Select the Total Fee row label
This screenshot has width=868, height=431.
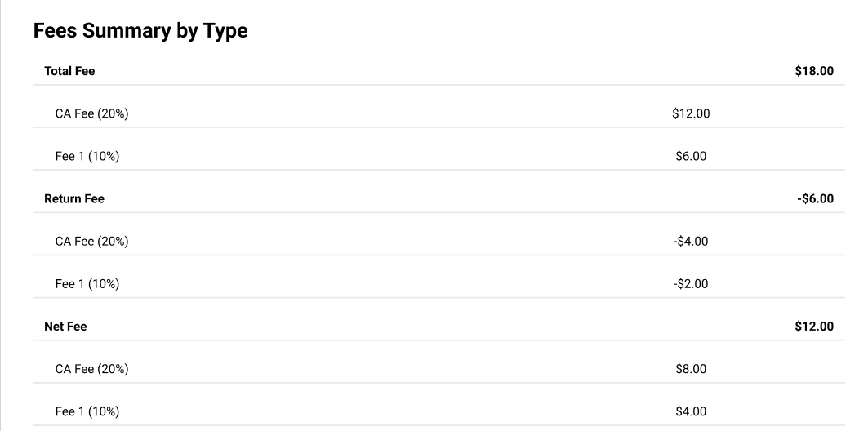[69, 71]
